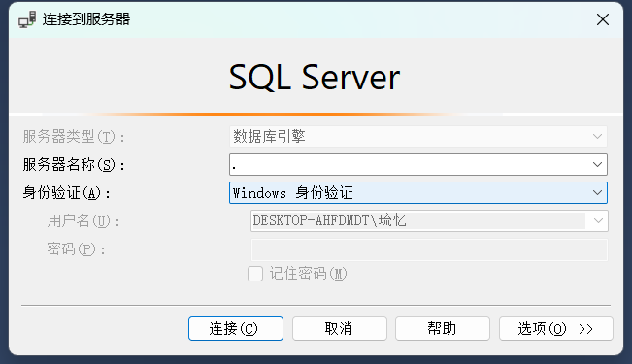
Task: Click the 连接 button
Action: (236, 328)
